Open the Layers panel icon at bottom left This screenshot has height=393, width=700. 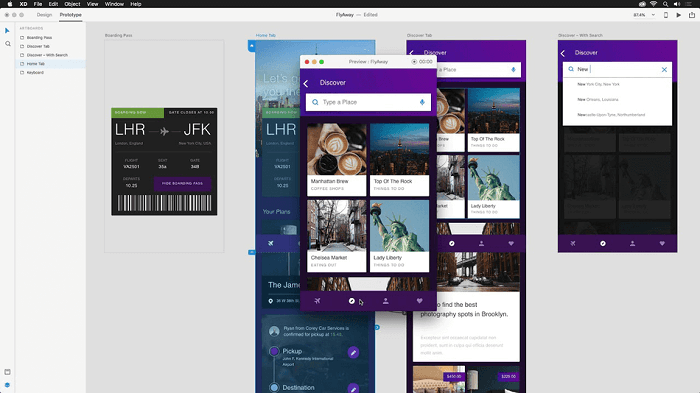(x=7, y=385)
